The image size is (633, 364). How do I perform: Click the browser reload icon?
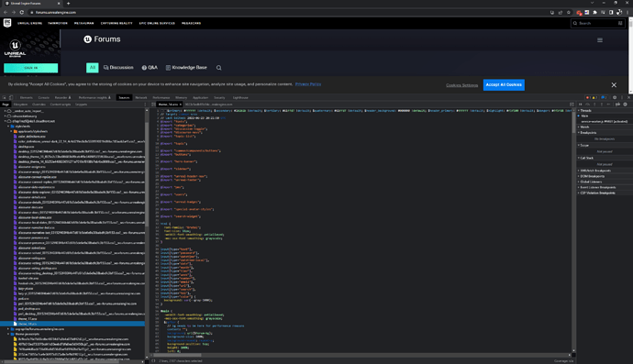[x=22, y=12]
